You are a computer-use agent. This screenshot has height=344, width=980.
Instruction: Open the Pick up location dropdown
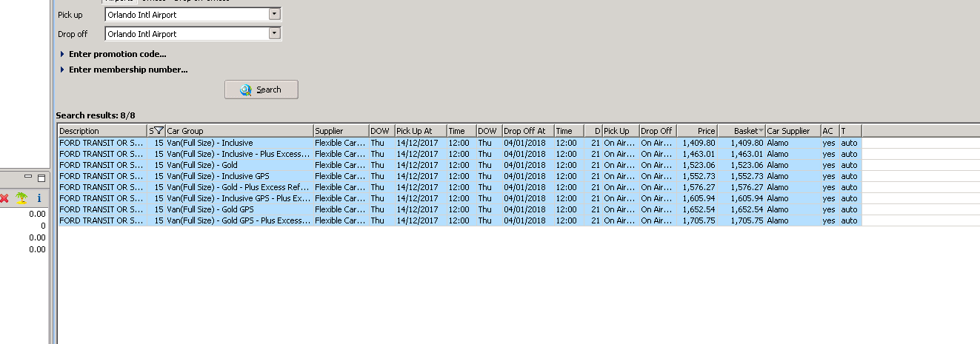tap(275, 14)
